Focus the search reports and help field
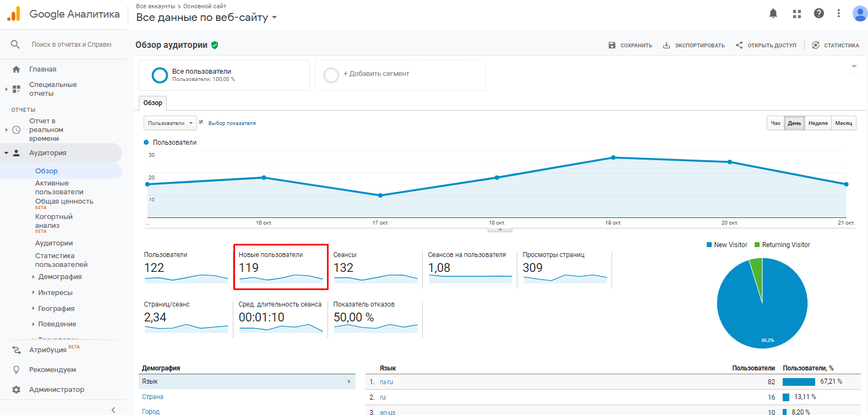Image resolution: width=868 pixels, height=415 pixels. click(x=72, y=44)
